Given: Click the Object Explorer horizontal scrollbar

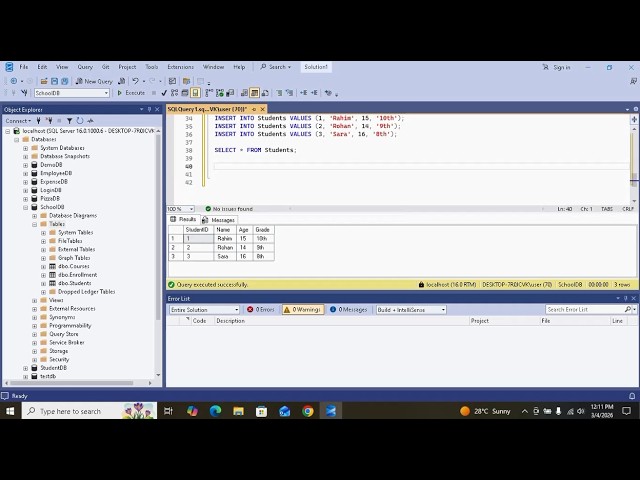Looking at the screenshot, I should click(72, 383).
